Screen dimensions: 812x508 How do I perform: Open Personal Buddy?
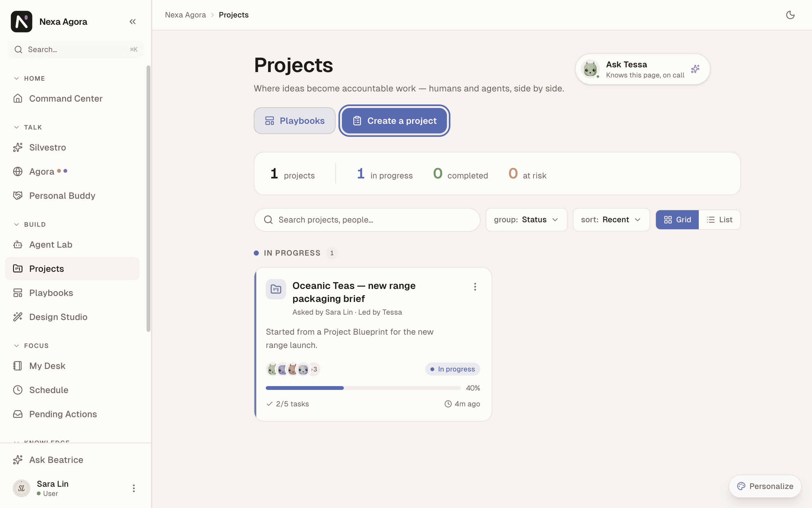[72, 196]
